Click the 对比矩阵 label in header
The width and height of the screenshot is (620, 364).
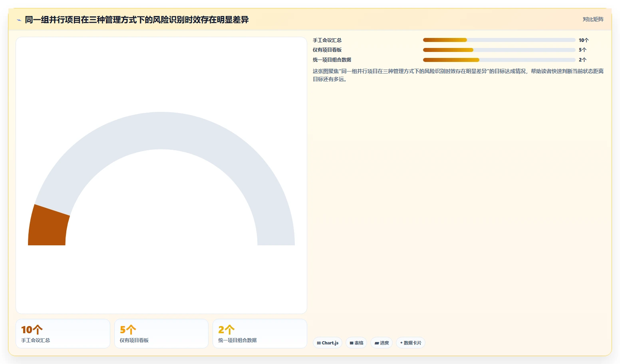point(593,19)
